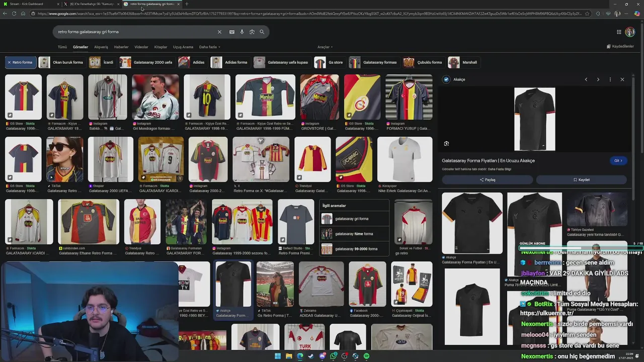Start voice search with microphone icon
This screenshot has width=644, height=362.
coord(242,32)
